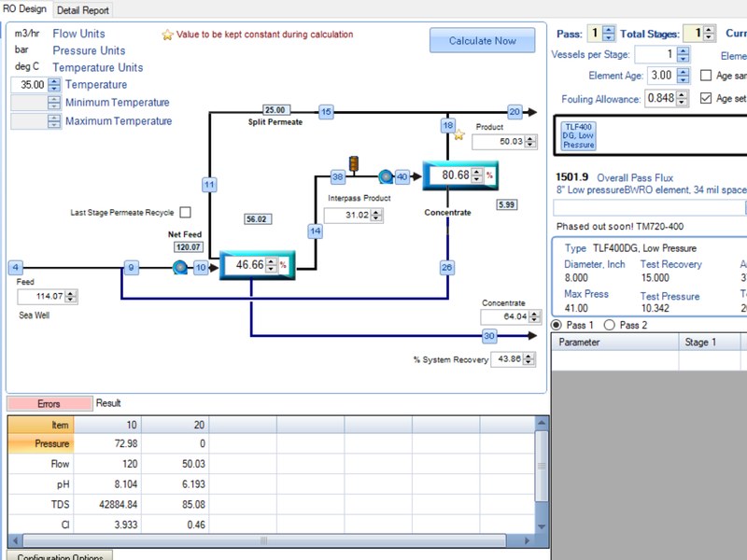Open the Result tab
The height and width of the screenshot is (560, 747).
108,403
